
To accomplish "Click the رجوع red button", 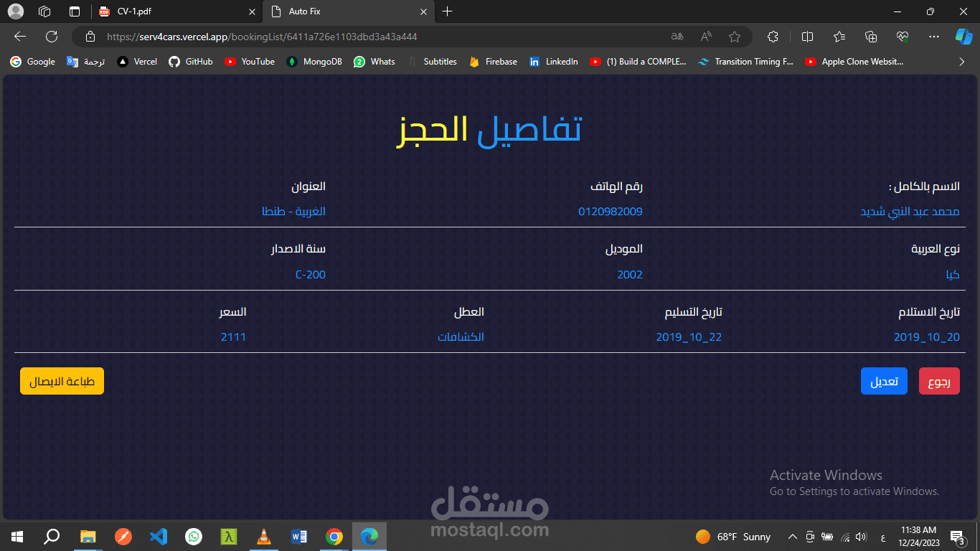I will pos(939,382).
